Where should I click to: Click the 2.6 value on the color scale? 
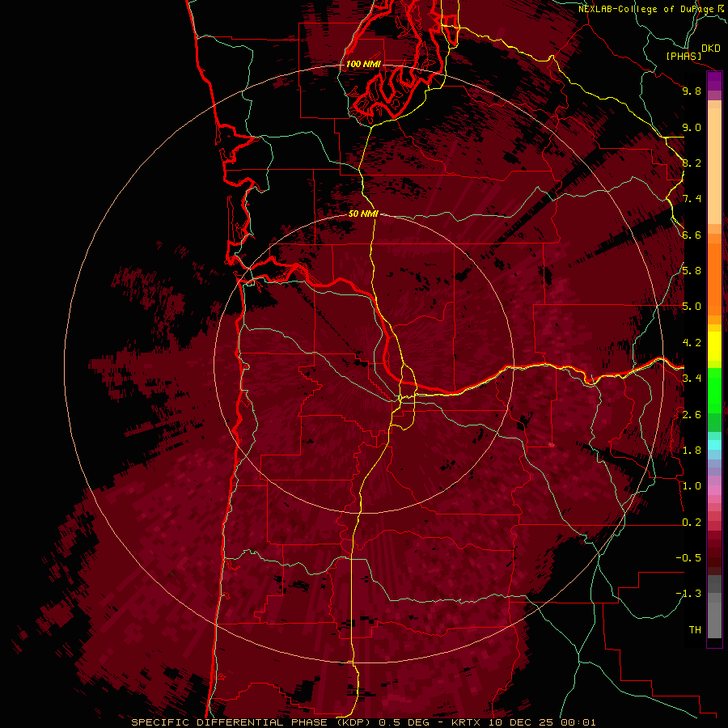point(692,415)
